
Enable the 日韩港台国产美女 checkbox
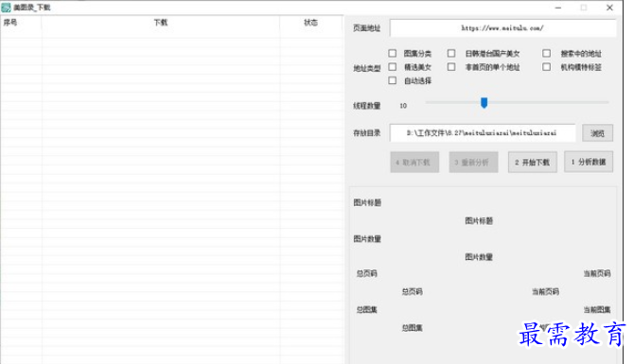point(451,53)
